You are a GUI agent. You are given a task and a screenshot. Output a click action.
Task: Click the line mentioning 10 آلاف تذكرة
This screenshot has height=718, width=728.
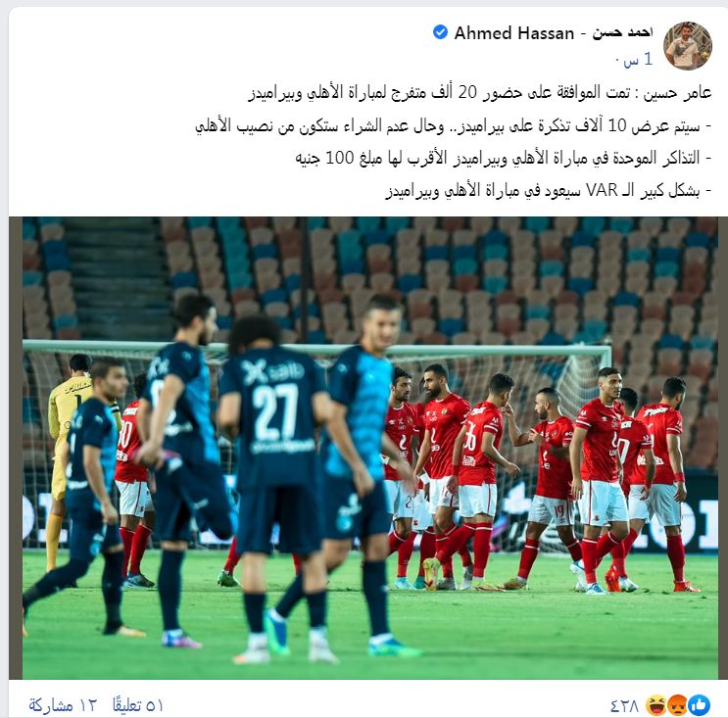(x=453, y=125)
